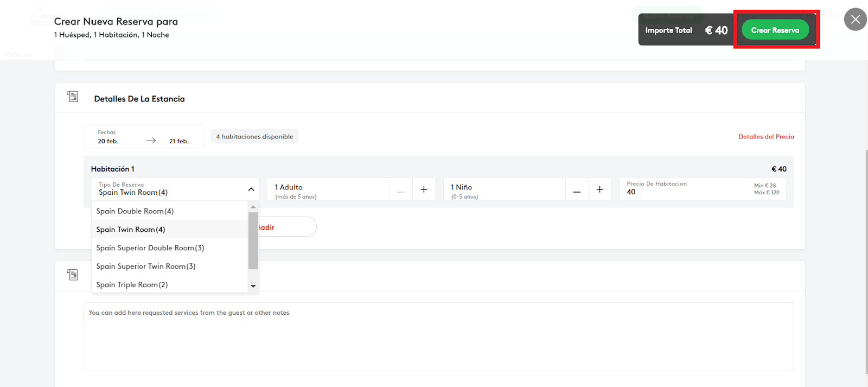The height and width of the screenshot is (387, 868).
Task: Click the dropdown list scroll-down arrow
Action: (253, 286)
